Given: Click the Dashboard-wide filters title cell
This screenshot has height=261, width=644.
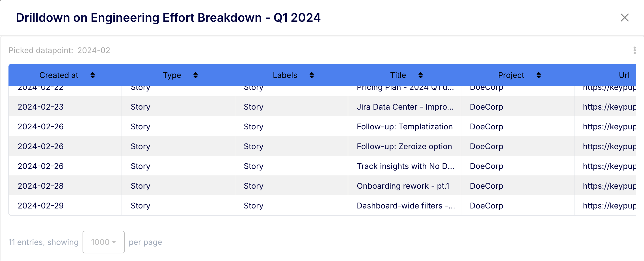Looking at the screenshot, I should coord(406,206).
